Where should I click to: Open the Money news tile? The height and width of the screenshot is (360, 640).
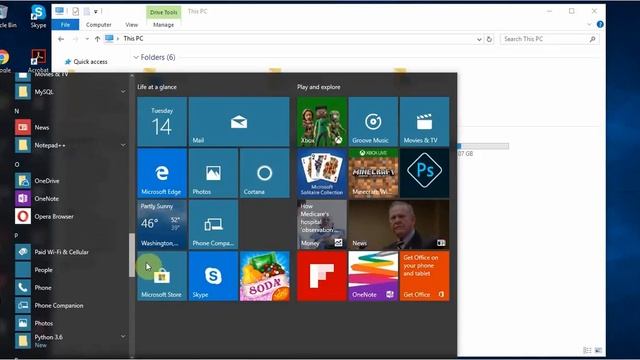(322, 224)
